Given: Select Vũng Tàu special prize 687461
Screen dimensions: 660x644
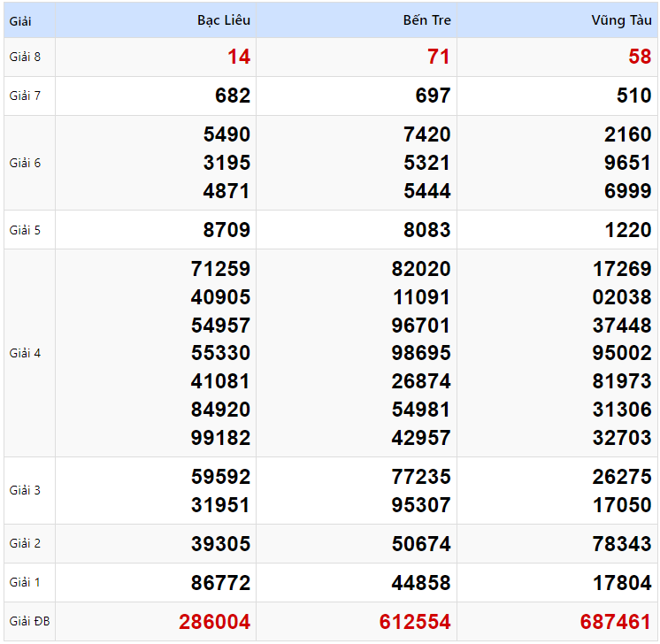Looking at the screenshot, I should coord(616,622).
